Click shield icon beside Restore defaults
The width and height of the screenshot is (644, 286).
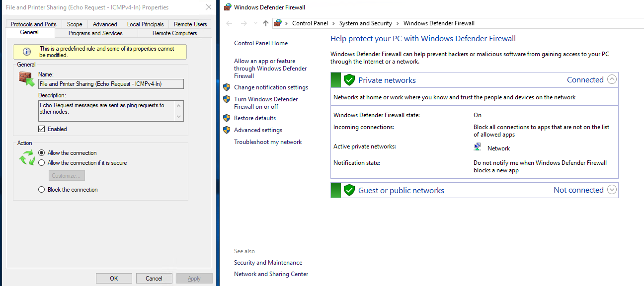point(227,118)
